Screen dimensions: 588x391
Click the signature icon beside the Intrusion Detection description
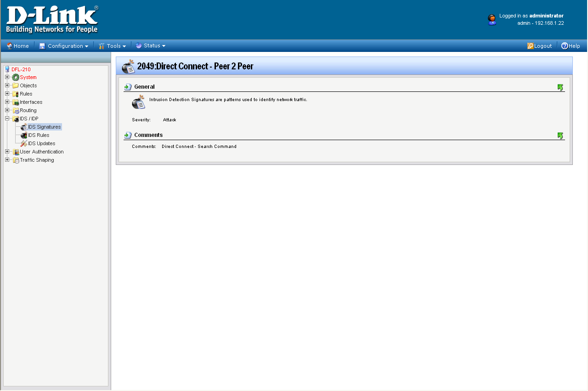[x=139, y=102]
